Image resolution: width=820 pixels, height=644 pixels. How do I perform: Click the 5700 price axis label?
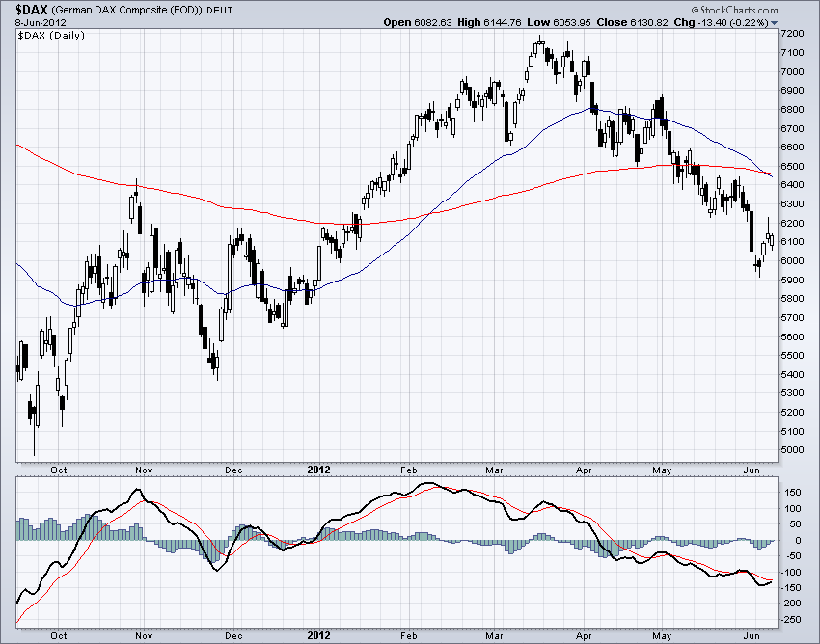click(792, 317)
